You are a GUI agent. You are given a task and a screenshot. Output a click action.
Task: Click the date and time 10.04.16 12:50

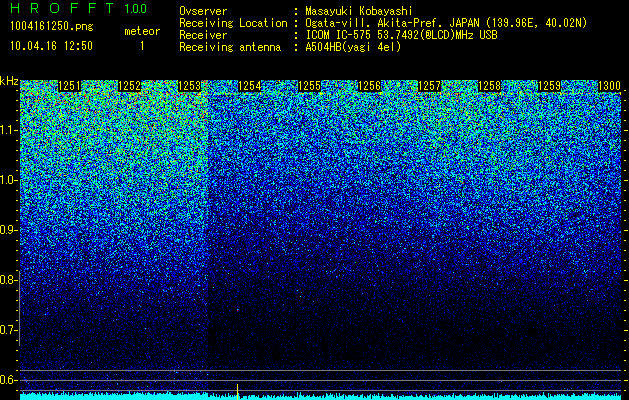pos(51,46)
